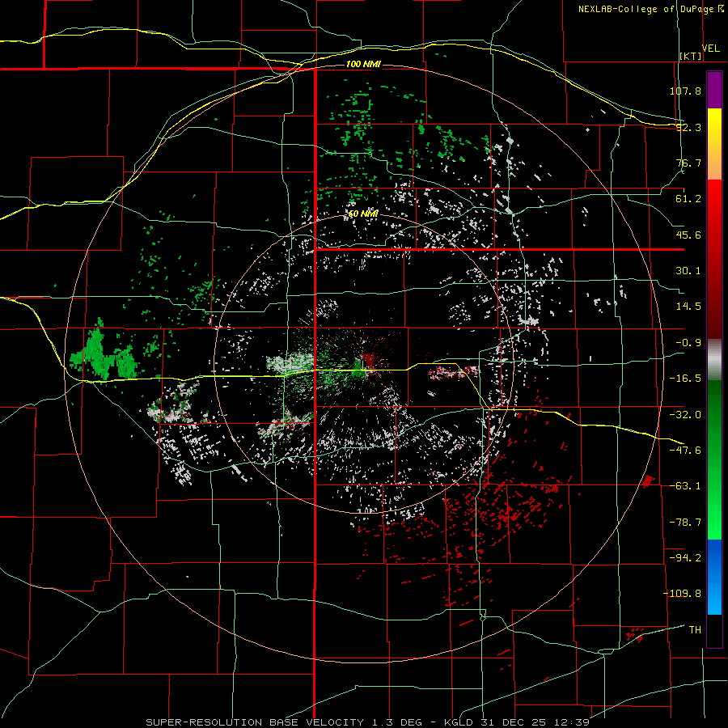This screenshot has width=728, height=728.
Task: Select the 61.2 scale label
Action: tap(688, 199)
